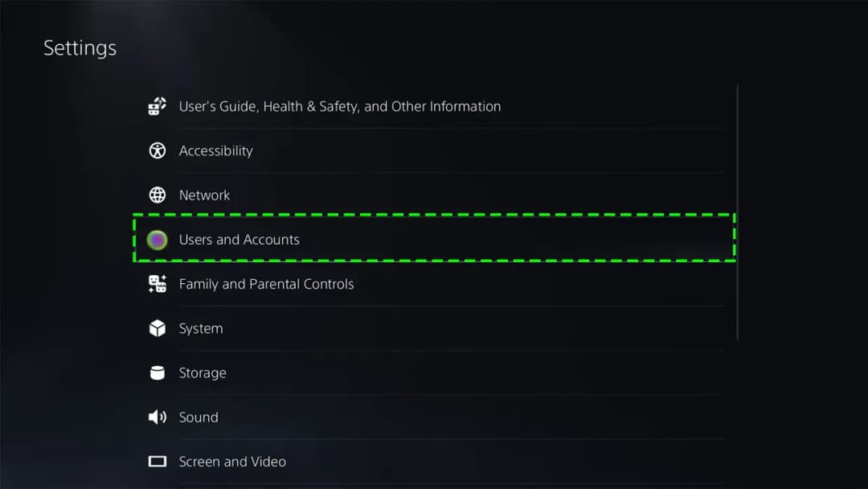Open the Accessibility settings
The image size is (868, 489).
click(215, 150)
